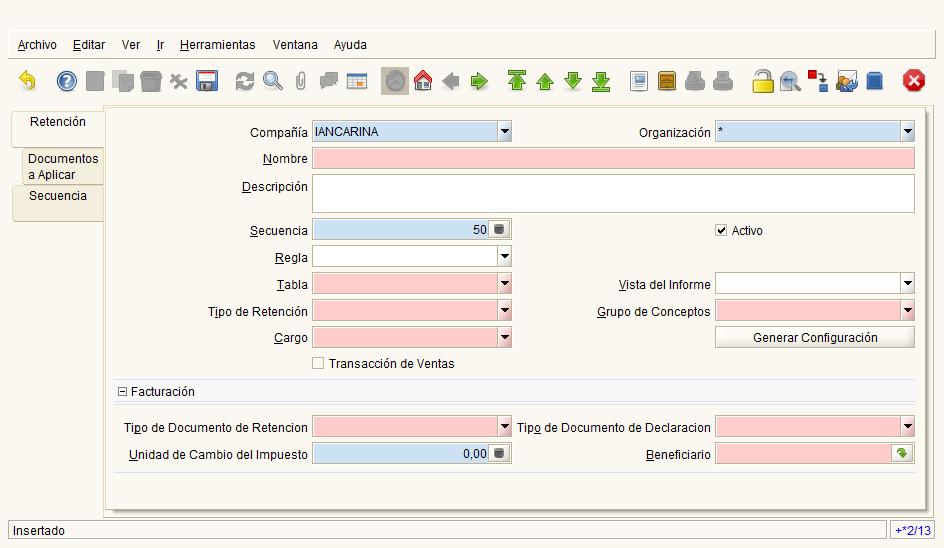Go to the main menu via house icon

click(423, 81)
